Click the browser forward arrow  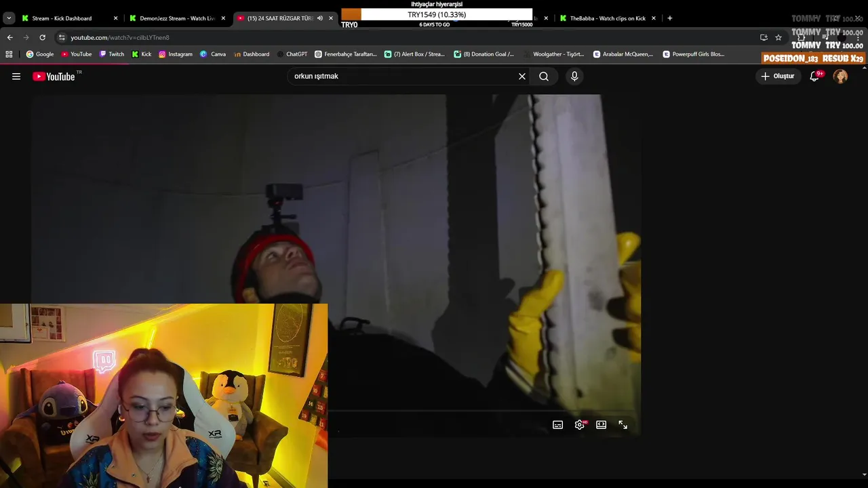[x=26, y=37]
